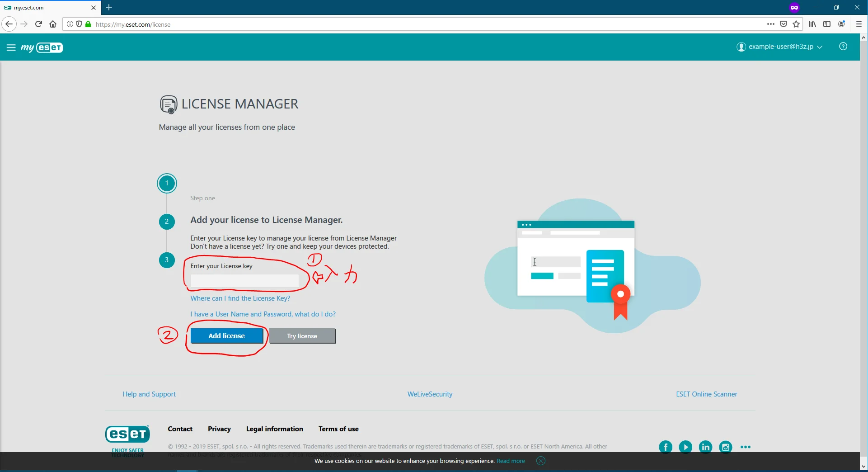The image size is (868, 472).
Task: Open ESET Facebook page icon
Action: (665, 447)
